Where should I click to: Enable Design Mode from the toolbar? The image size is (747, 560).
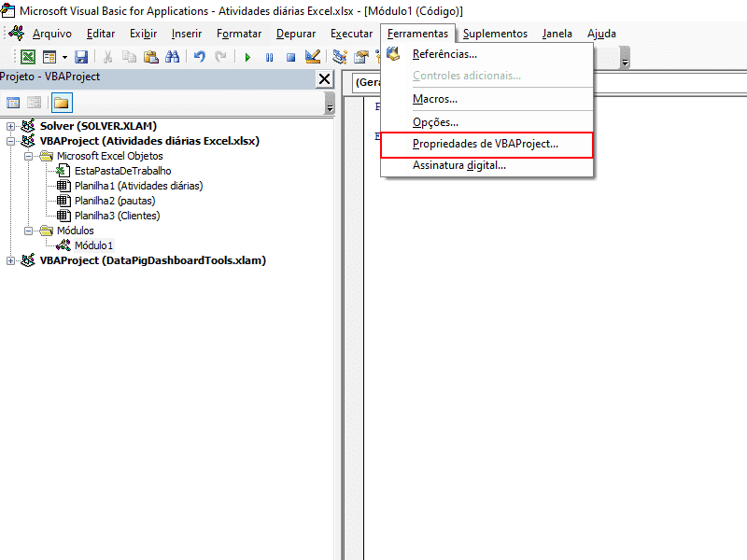point(313,57)
